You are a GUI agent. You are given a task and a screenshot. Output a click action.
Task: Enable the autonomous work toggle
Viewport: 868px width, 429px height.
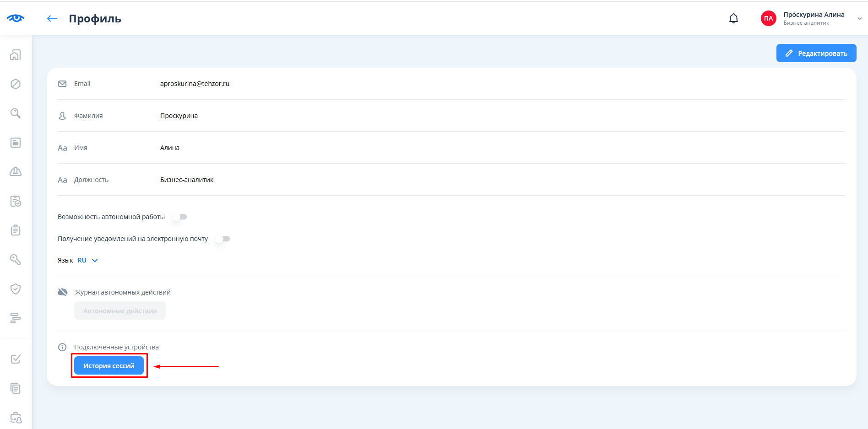coord(180,217)
